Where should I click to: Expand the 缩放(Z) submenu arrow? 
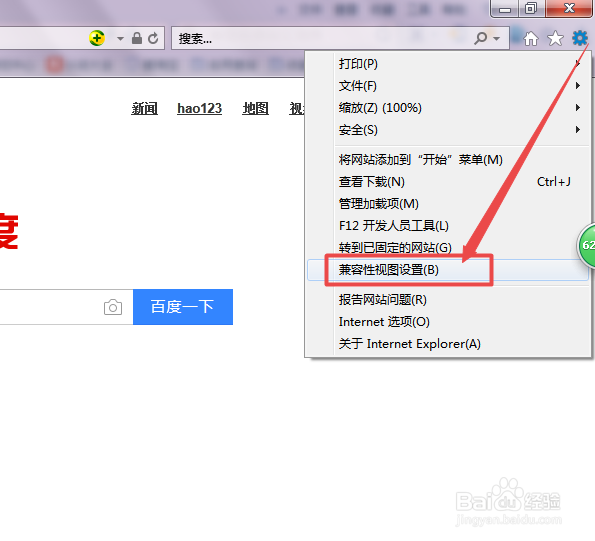coord(578,107)
